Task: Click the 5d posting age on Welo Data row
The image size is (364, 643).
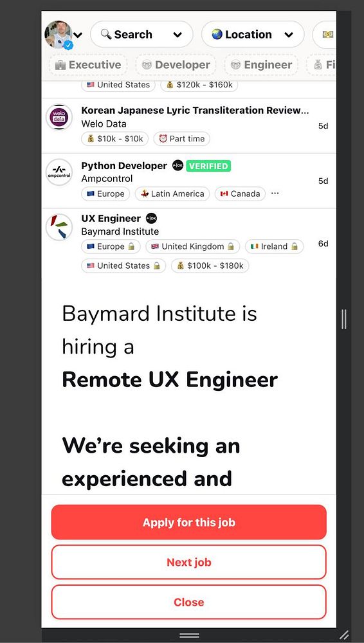Action: (x=323, y=126)
